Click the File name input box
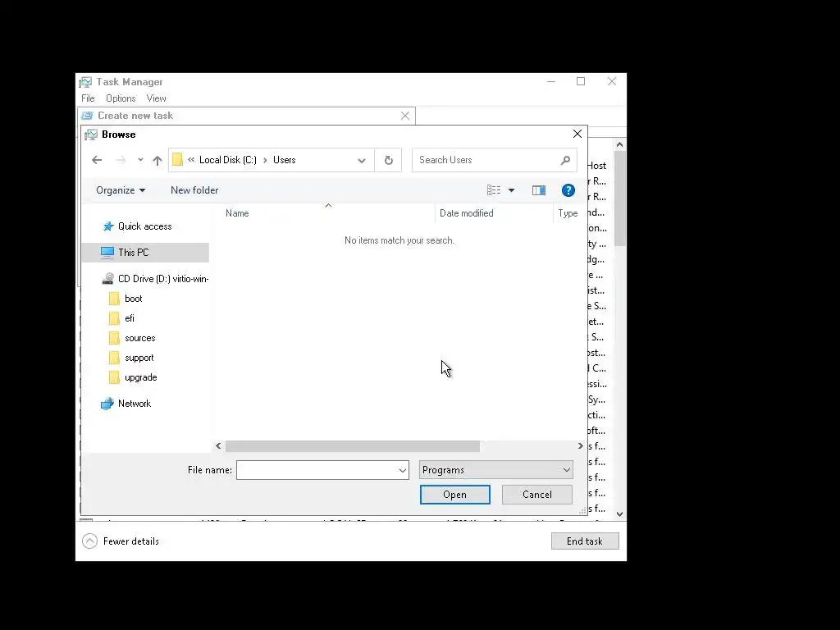The image size is (840, 630). coord(316,470)
